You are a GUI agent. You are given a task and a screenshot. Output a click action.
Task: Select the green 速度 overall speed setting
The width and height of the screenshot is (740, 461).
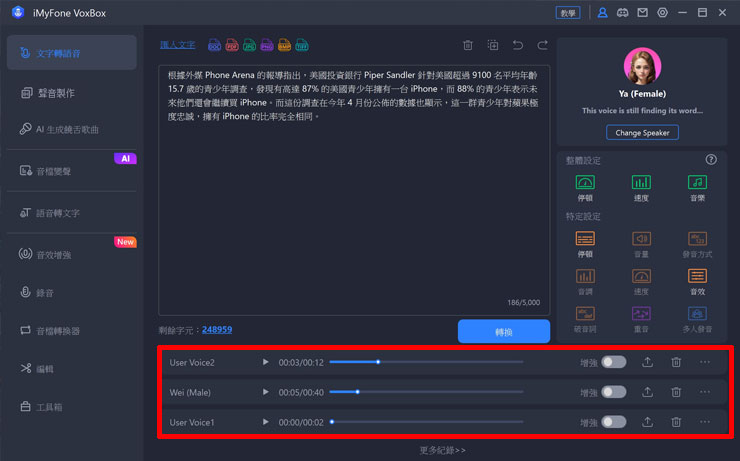coord(641,188)
